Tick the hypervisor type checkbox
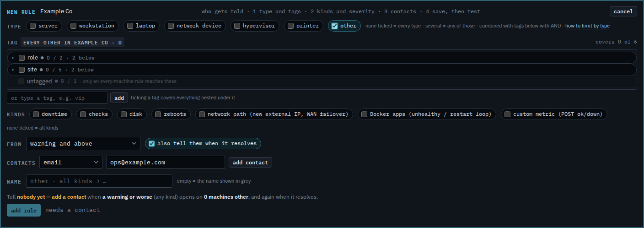The height and width of the screenshot is (228, 644). coord(237,26)
